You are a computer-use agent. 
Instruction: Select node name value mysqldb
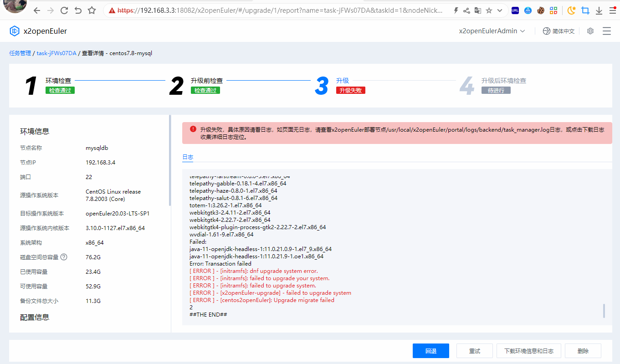97,148
